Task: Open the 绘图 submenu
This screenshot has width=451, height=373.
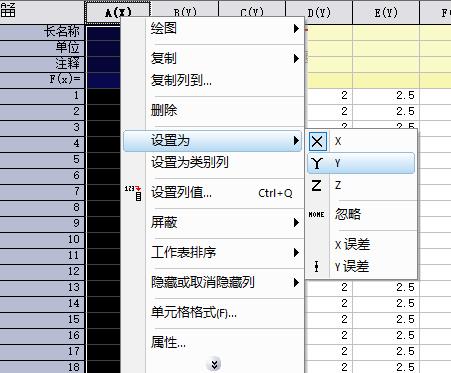Action: [213, 29]
